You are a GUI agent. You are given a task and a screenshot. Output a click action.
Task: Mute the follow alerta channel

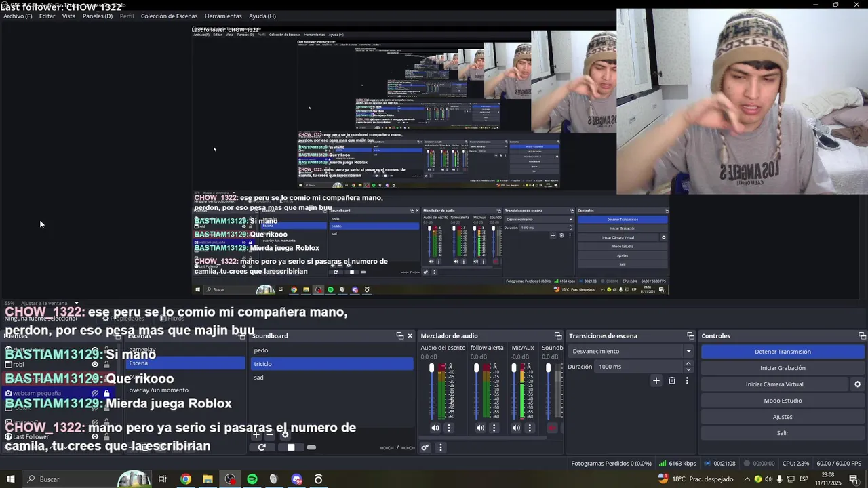pyautogui.click(x=481, y=428)
